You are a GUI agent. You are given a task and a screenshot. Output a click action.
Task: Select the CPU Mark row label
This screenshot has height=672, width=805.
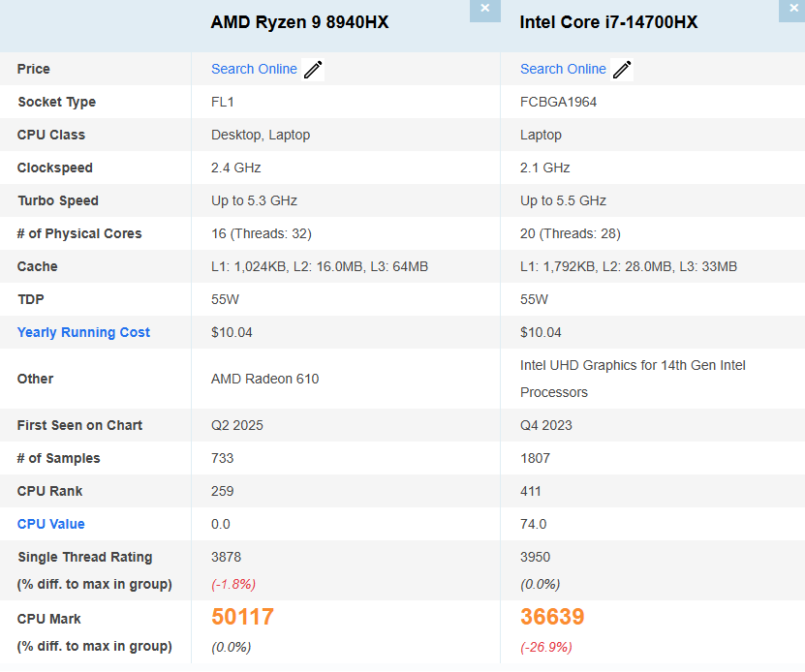pos(48,619)
